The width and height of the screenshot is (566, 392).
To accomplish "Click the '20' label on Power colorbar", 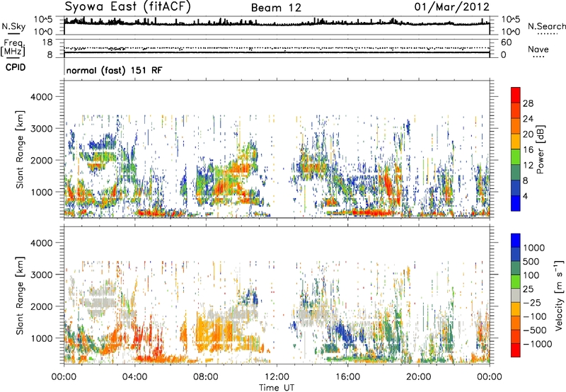I will click(x=528, y=134).
